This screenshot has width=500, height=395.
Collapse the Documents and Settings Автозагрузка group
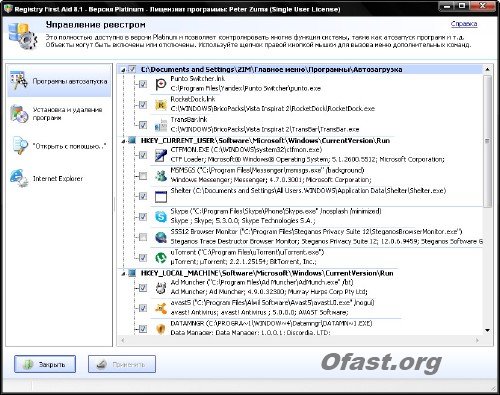coord(123,70)
